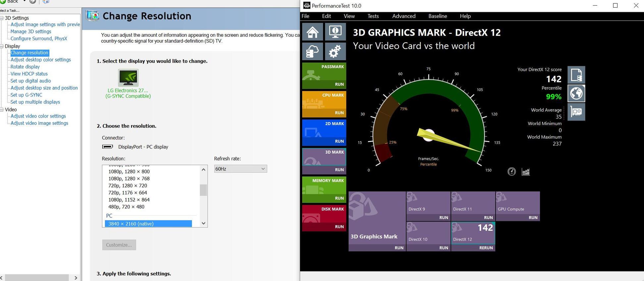Open the cloud baseline management icon
This screenshot has height=281, width=644.
tap(312, 51)
